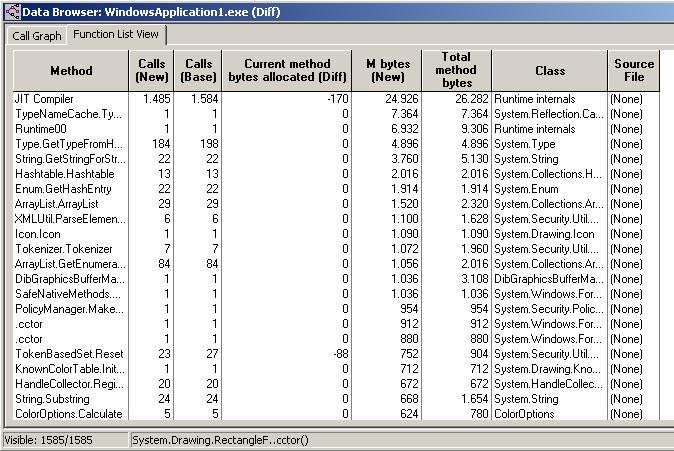Switch to the Call Graph tab
The width and height of the screenshot is (674, 451).
click(x=36, y=36)
